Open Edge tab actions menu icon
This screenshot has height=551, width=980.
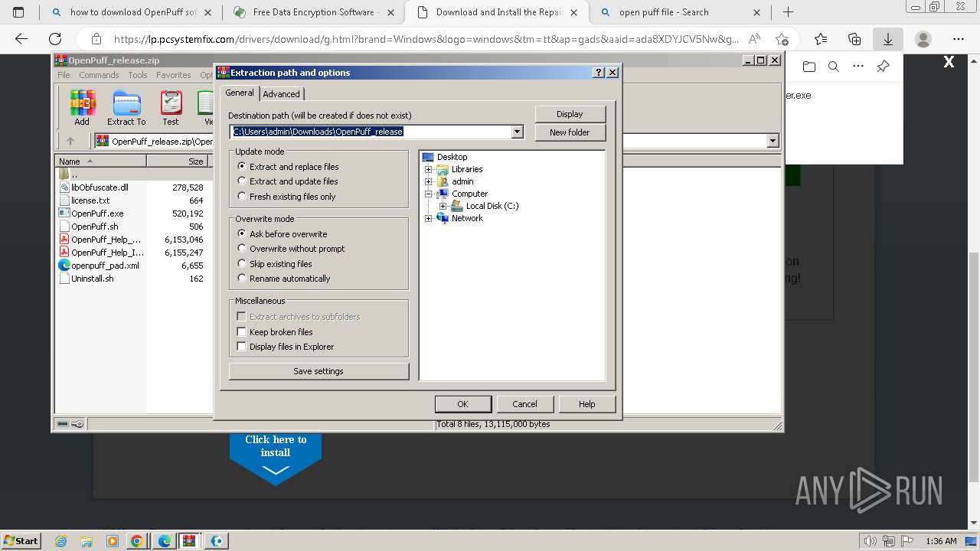18,12
